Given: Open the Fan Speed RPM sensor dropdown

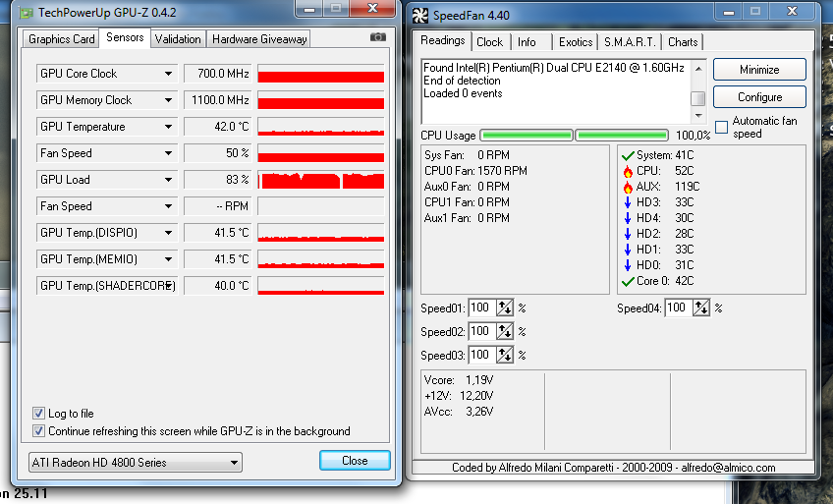Looking at the screenshot, I should 168,206.
